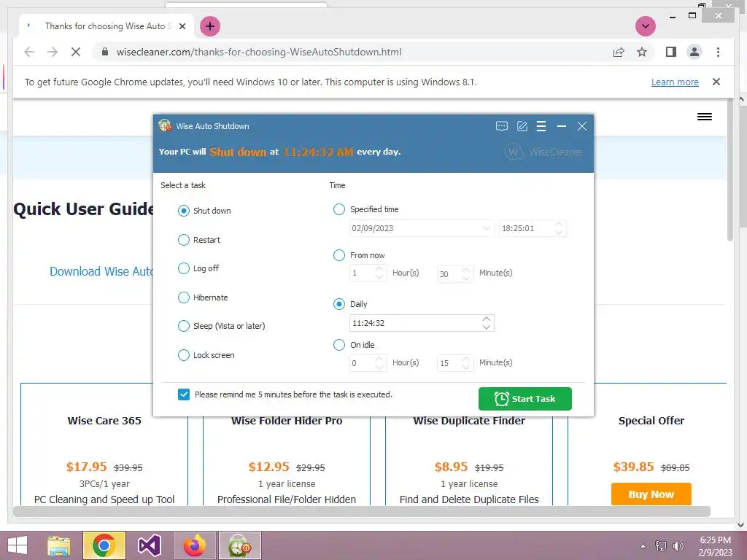Screen dimensions: 747x560
Task: Increase the Daily time 11:24:32 spinner
Action: click(x=487, y=319)
